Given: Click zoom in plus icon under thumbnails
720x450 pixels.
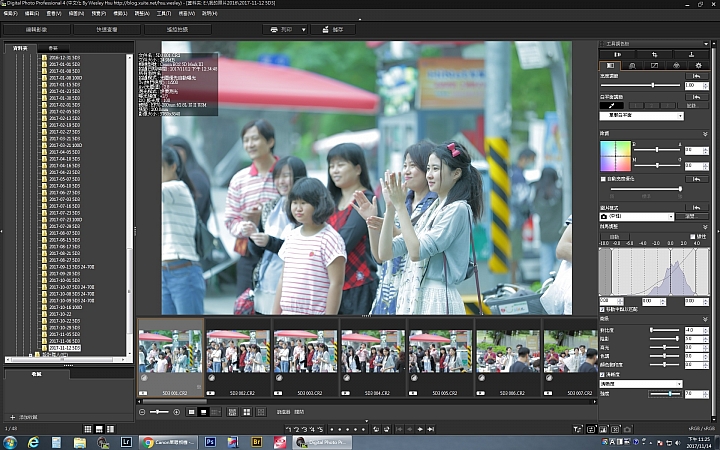Looking at the screenshot, I should (176, 412).
